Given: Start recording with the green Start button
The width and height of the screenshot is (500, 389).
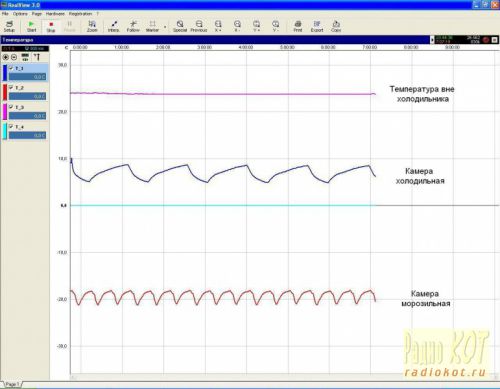Looking at the screenshot, I should [x=31, y=26].
